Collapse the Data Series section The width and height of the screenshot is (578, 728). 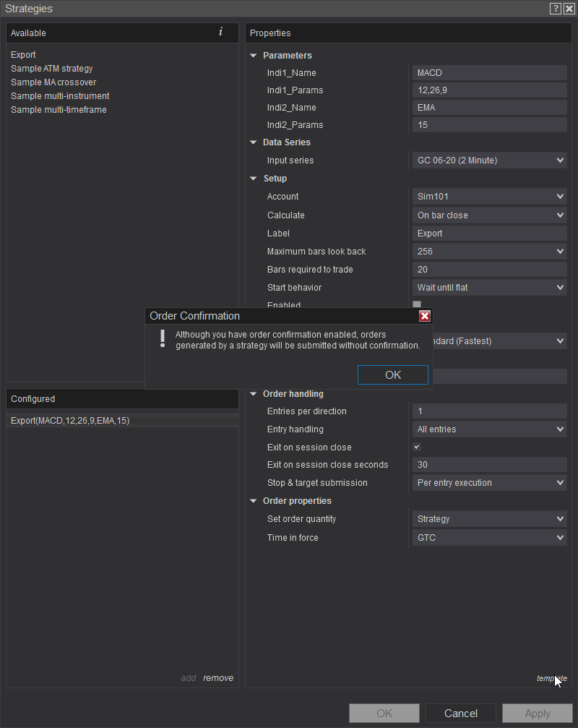click(254, 142)
